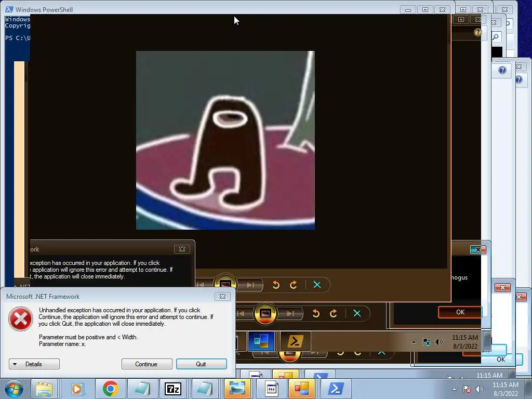
Task: Click the 'Parameter name: x.' text
Action: point(62,344)
